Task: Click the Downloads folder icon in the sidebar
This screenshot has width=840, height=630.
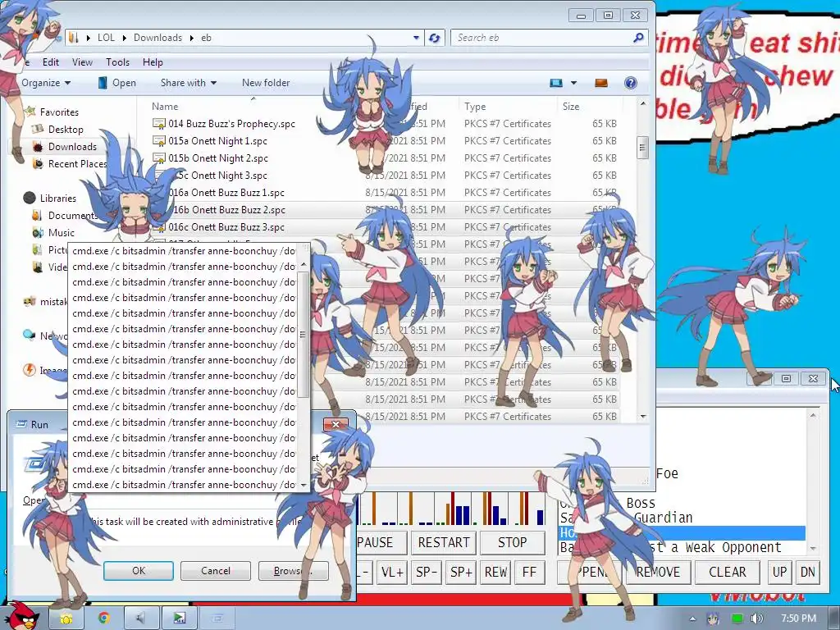Action: (x=38, y=146)
